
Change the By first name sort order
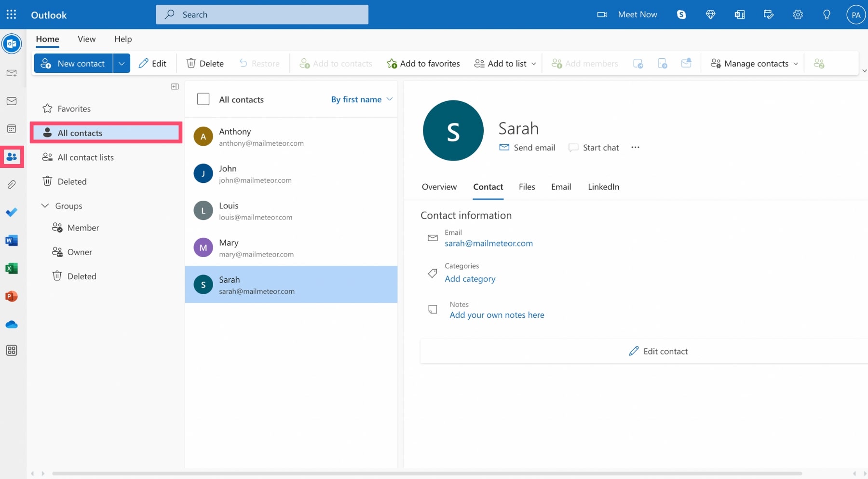click(x=362, y=99)
